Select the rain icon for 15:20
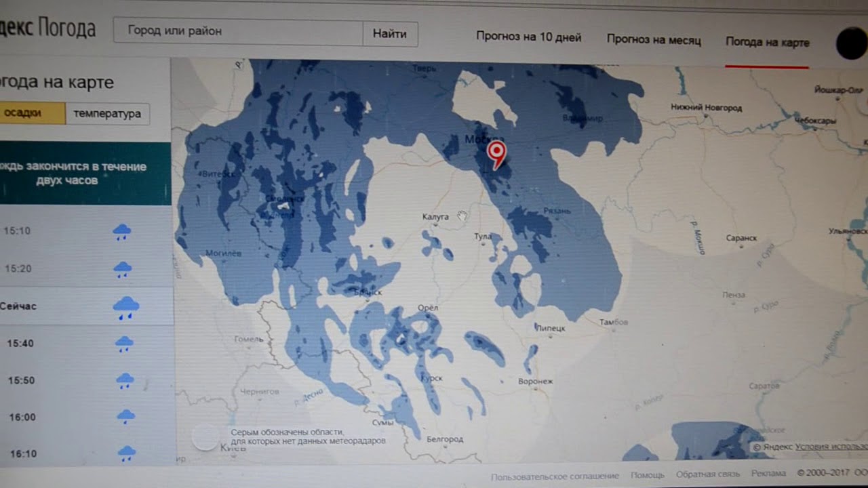 (123, 270)
